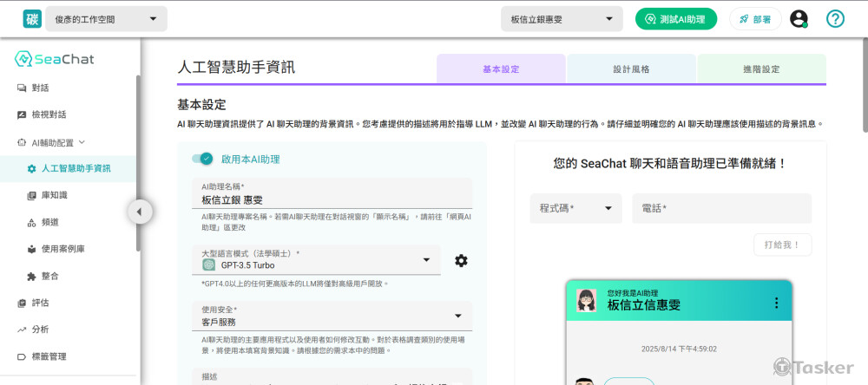Click the 庫知識 library icon
This screenshot has height=385, width=868.
31,195
